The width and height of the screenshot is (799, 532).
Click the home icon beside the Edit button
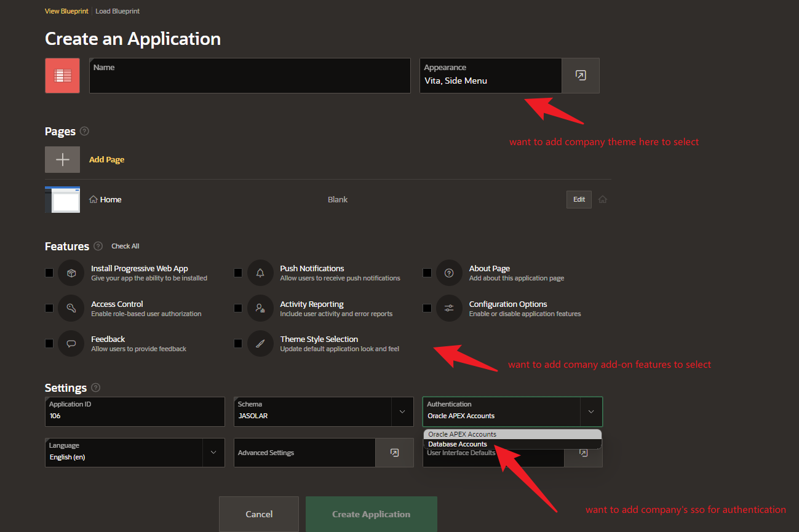pyautogui.click(x=602, y=199)
